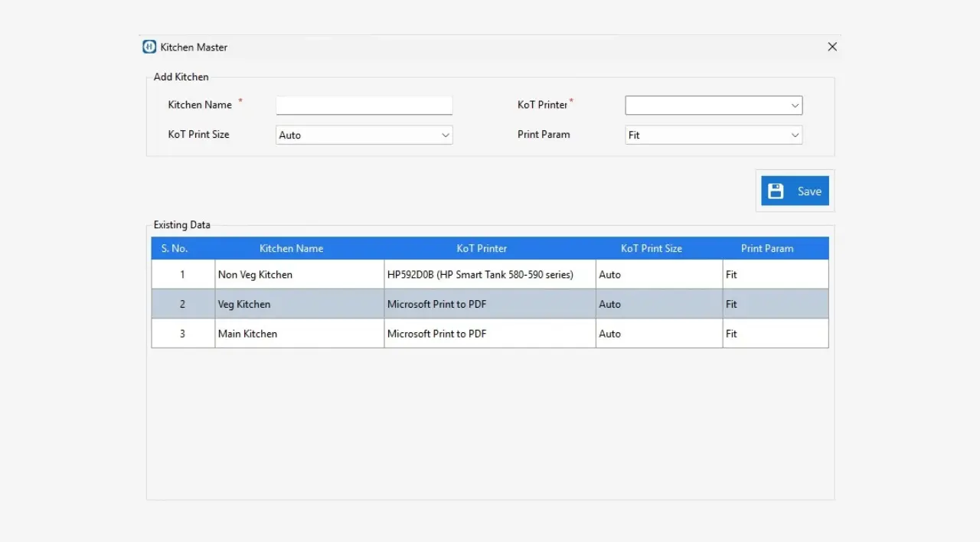Click row number 3 cell
The width and height of the screenshot is (980, 542).
pyautogui.click(x=182, y=334)
